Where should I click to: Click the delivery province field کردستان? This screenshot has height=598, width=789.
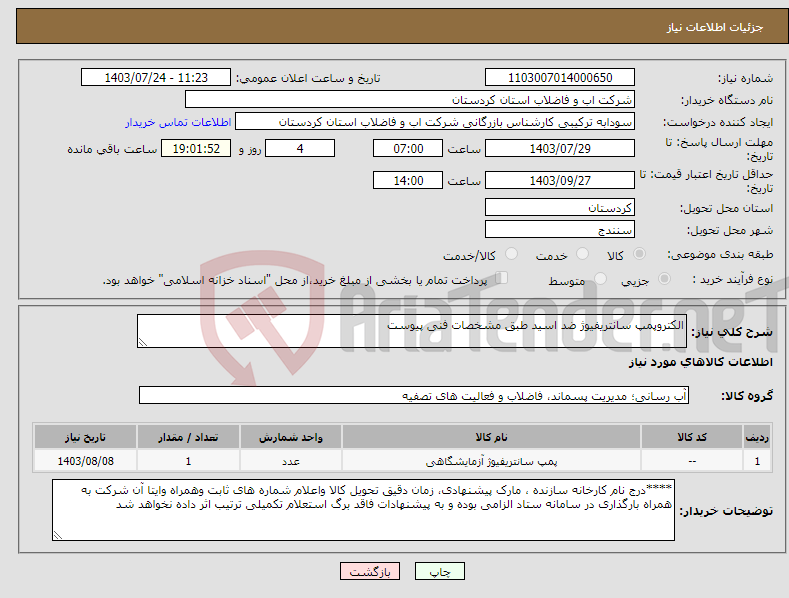[560, 207]
